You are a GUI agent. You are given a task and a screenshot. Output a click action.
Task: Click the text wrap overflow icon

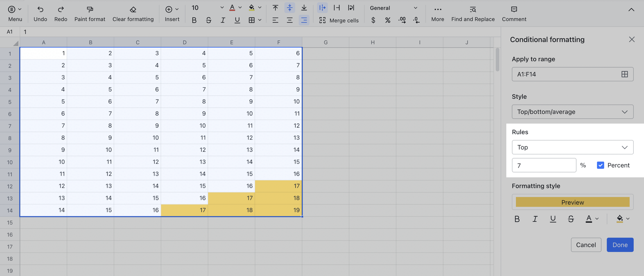322,8
